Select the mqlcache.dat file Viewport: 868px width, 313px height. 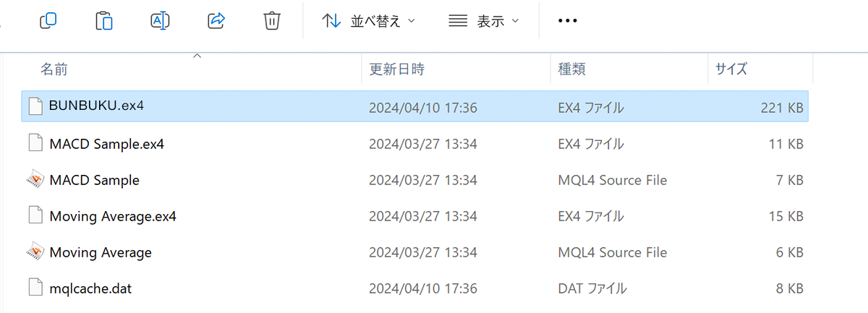pos(415,288)
